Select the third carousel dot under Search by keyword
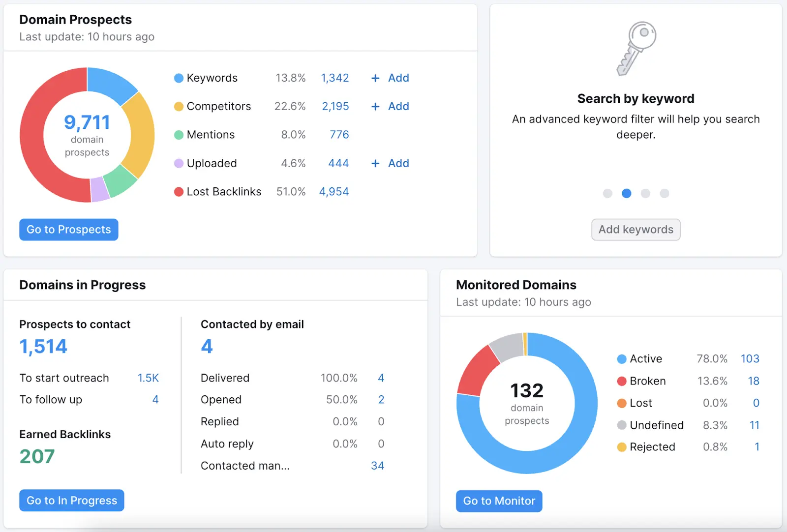 click(645, 194)
